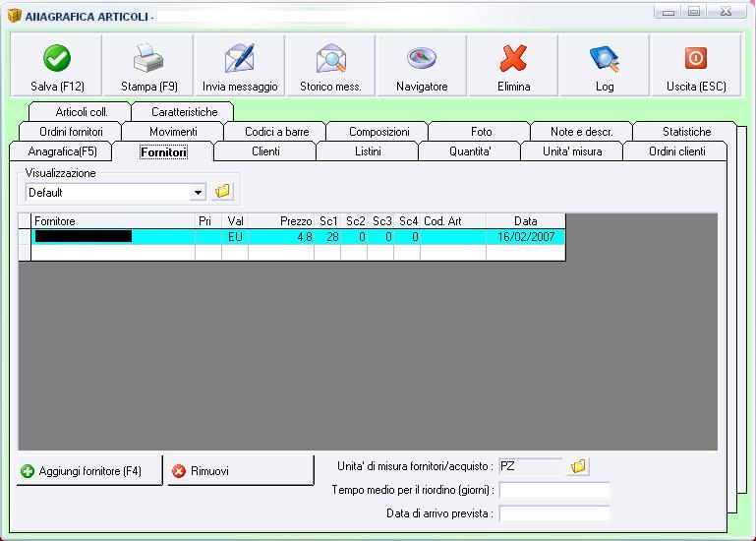Open the Ordini clienti tab
Screen dimensions: 756x541
coord(677,151)
